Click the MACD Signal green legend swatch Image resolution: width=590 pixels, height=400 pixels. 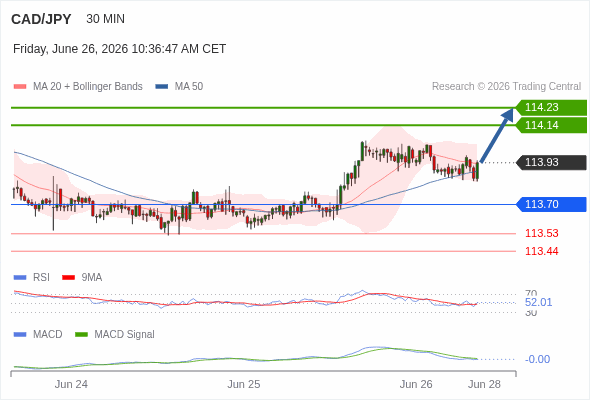pyautogui.click(x=81, y=335)
